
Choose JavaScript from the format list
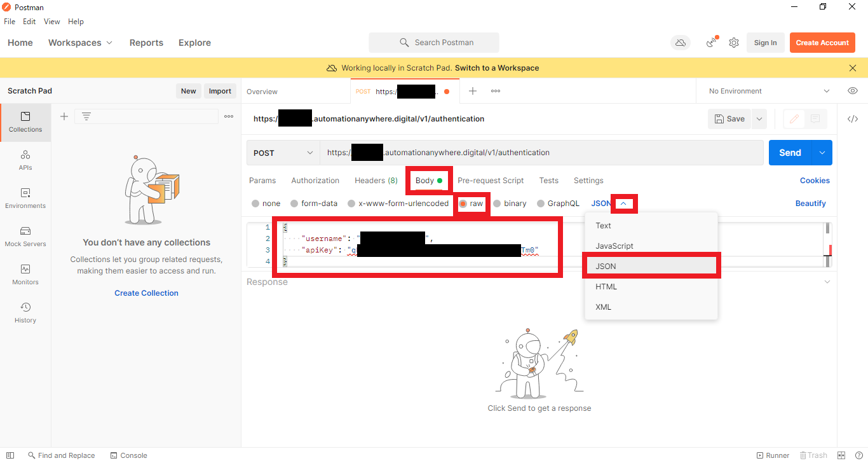pos(651,246)
